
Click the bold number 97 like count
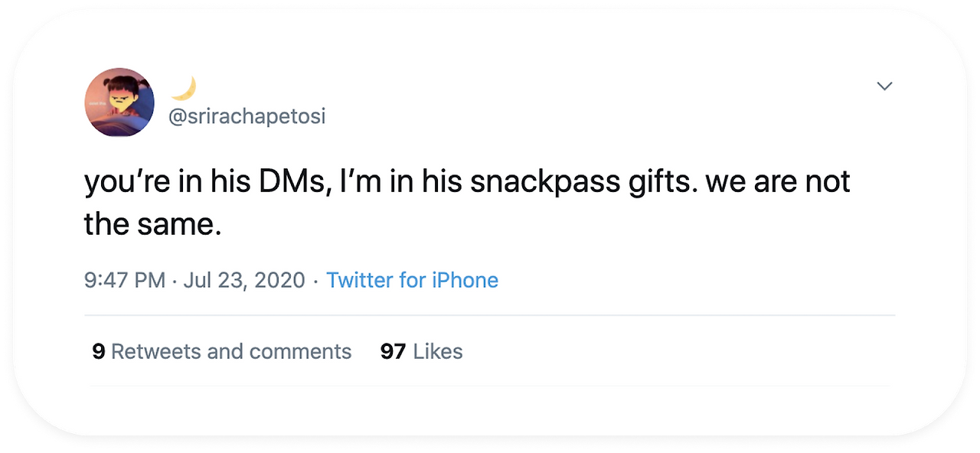coord(393,351)
